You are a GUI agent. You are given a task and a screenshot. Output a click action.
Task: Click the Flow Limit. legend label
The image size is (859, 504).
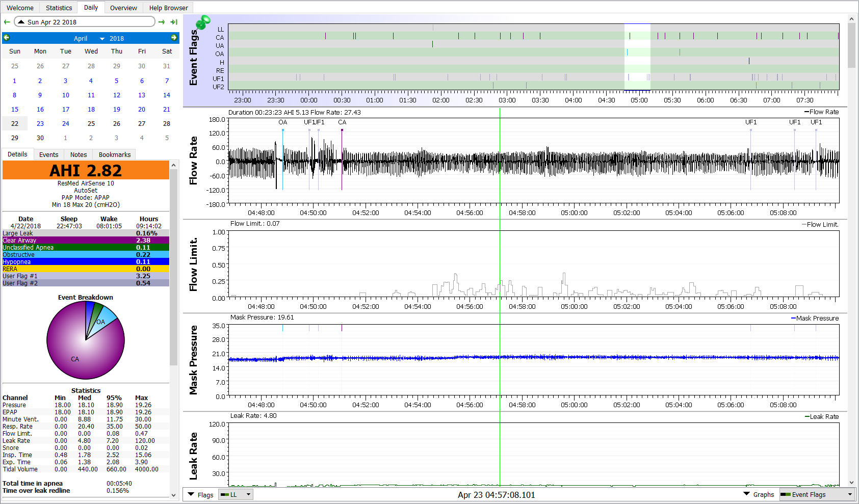click(820, 224)
